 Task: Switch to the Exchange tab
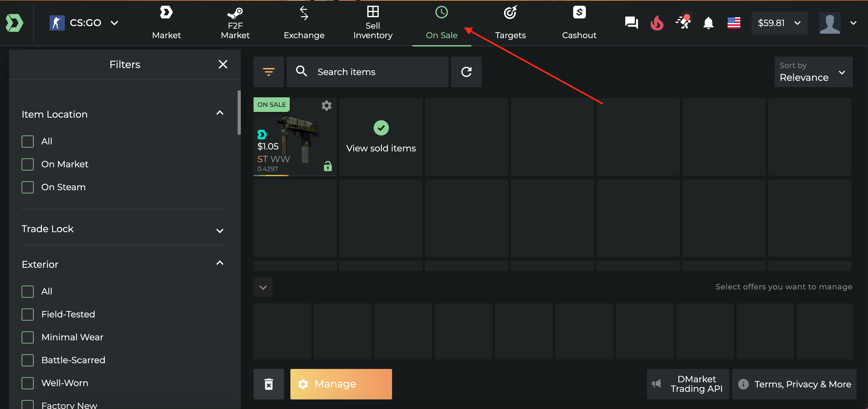point(304,23)
